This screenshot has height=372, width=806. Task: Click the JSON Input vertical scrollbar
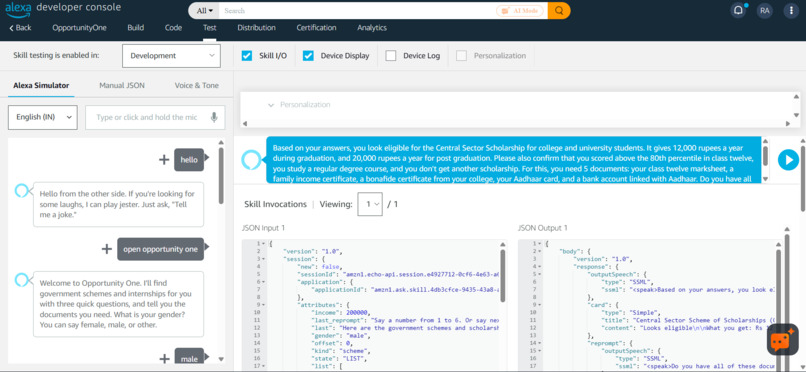(x=502, y=276)
